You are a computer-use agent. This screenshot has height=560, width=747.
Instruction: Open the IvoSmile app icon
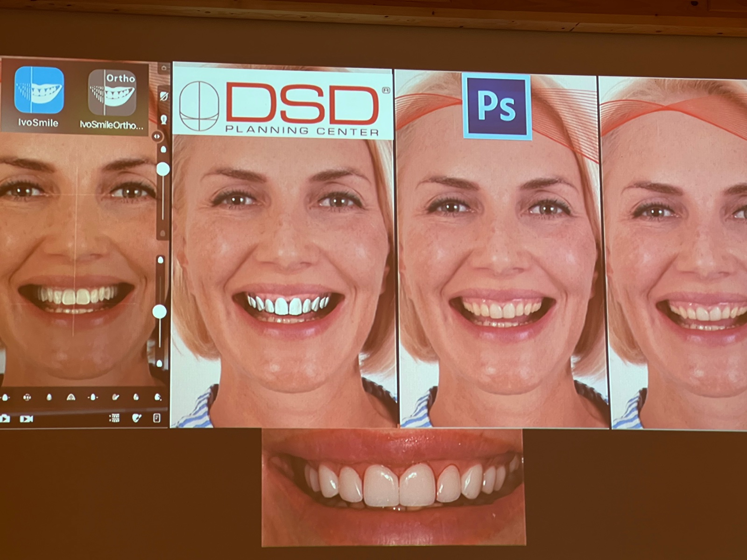pos(39,91)
